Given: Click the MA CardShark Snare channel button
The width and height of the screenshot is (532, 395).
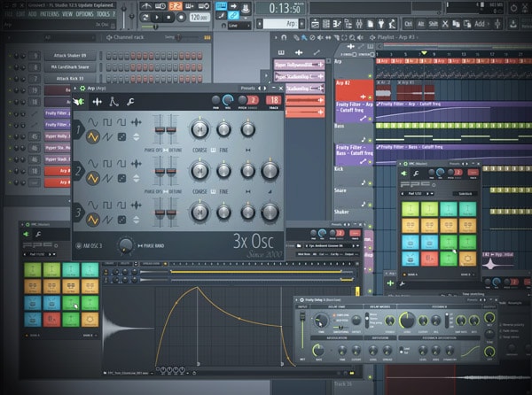Looking at the screenshot, I should tap(68, 66).
